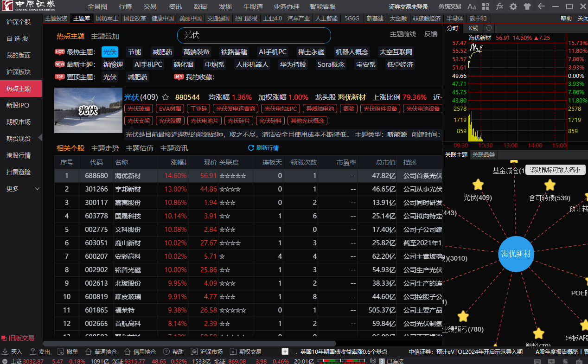
Task: Open the fx formula manager icon
Action: click(499, 6)
